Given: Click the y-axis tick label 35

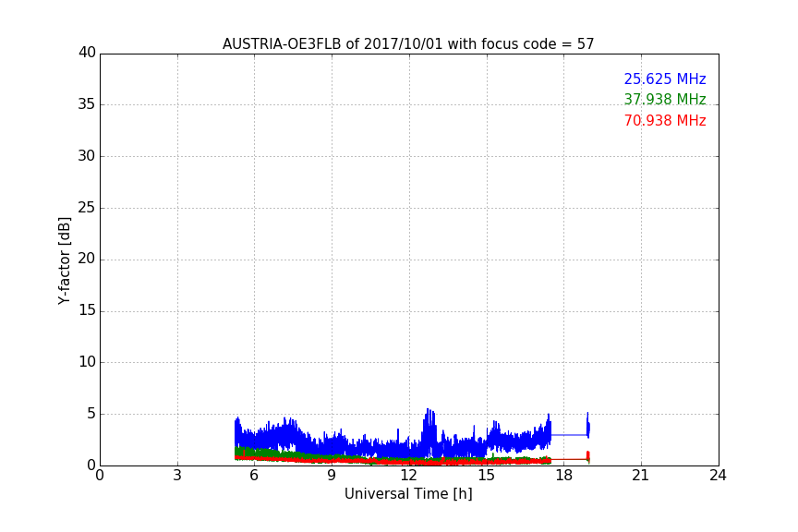Looking at the screenshot, I should 87,104.
